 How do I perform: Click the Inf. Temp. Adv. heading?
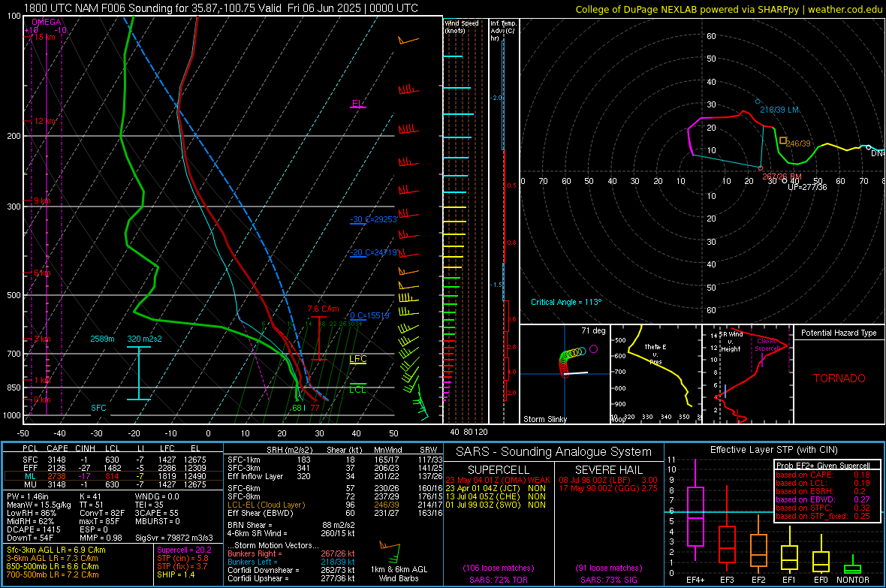tap(502, 31)
